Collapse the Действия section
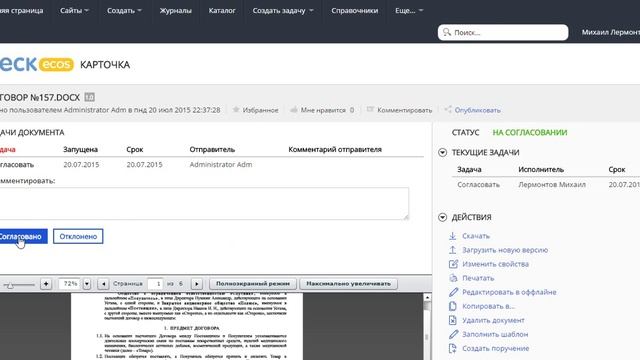This screenshot has width=640, height=360. coord(442,217)
